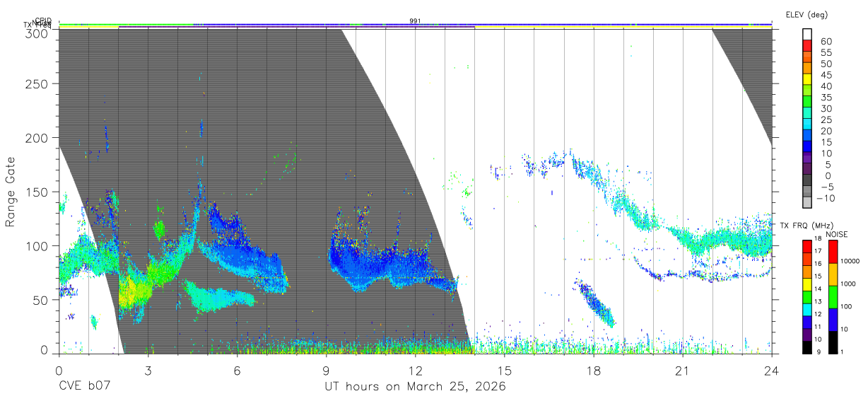Click x-axis tick label '3'
This screenshot has width=868, height=401.
tap(148, 371)
